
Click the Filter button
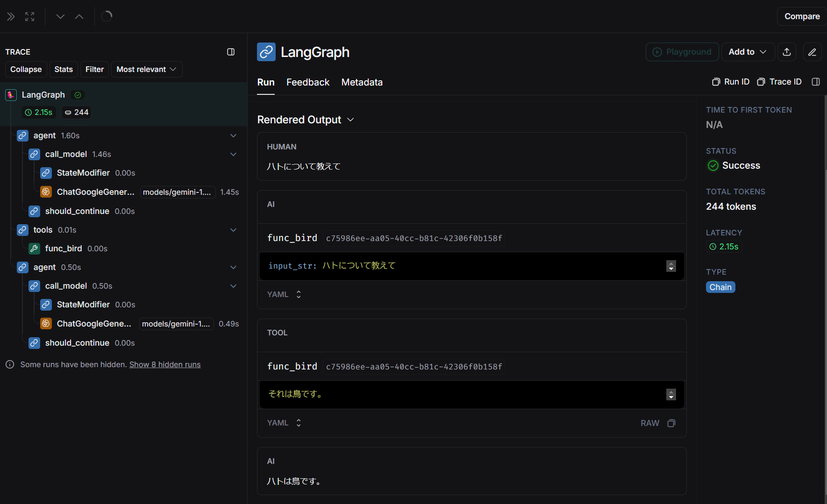point(94,69)
